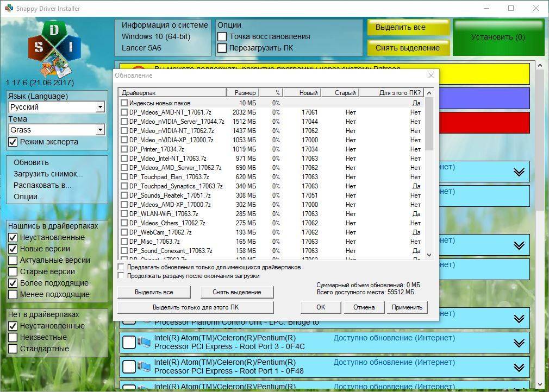
Task: Select checkbox of Root Port 1 - 0F48 driver
Action: coord(129,367)
